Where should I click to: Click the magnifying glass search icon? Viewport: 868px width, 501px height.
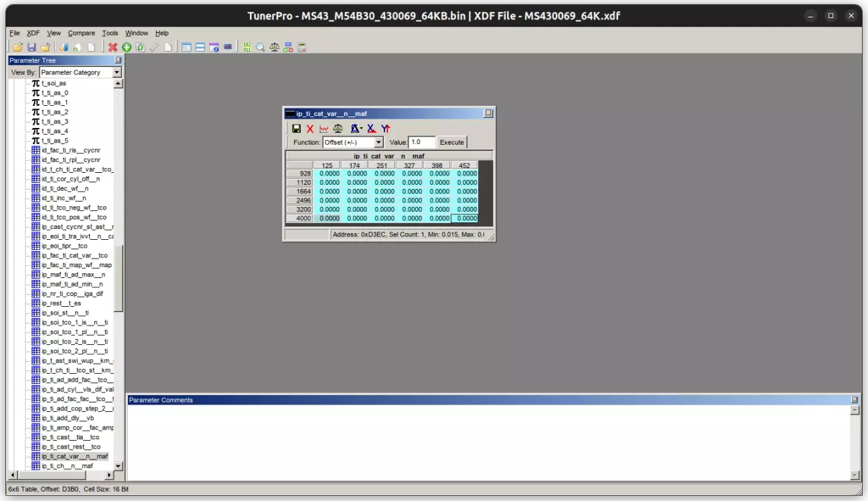[x=260, y=47]
